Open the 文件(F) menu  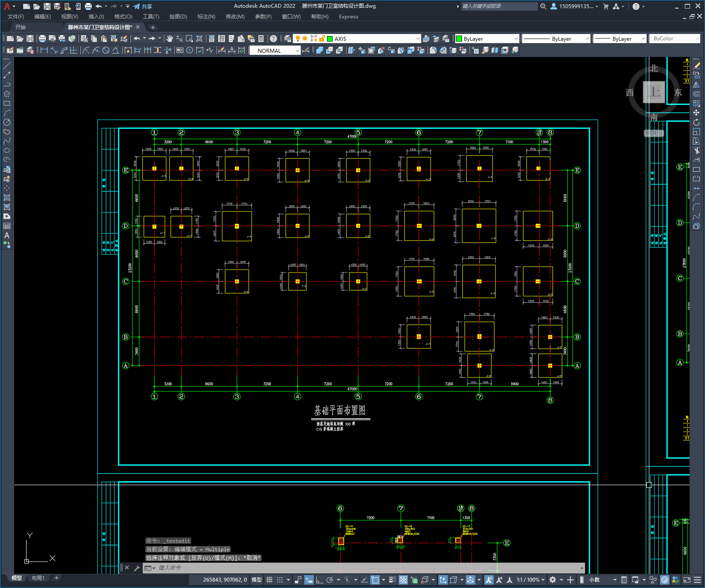(x=16, y=17)
